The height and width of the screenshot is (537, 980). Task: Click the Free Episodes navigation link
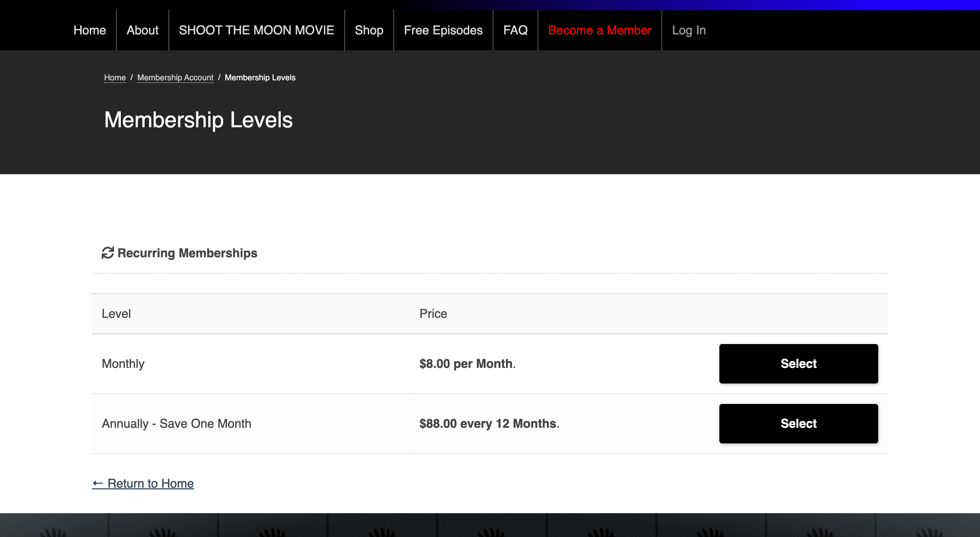point(443,30)
